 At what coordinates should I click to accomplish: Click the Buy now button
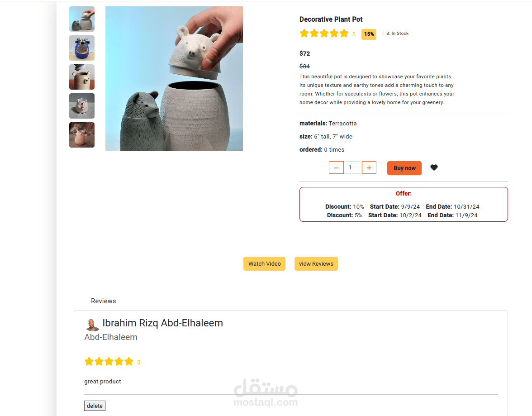click(404, 168)
